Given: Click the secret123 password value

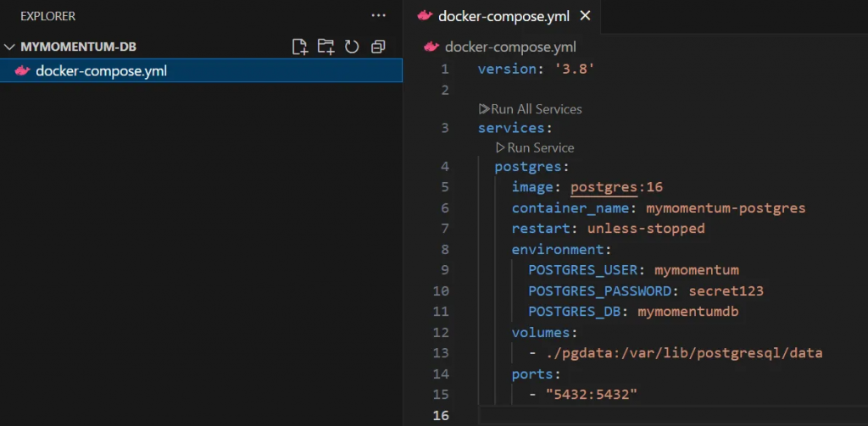Looking at the screenshot, I should [726, 291].
